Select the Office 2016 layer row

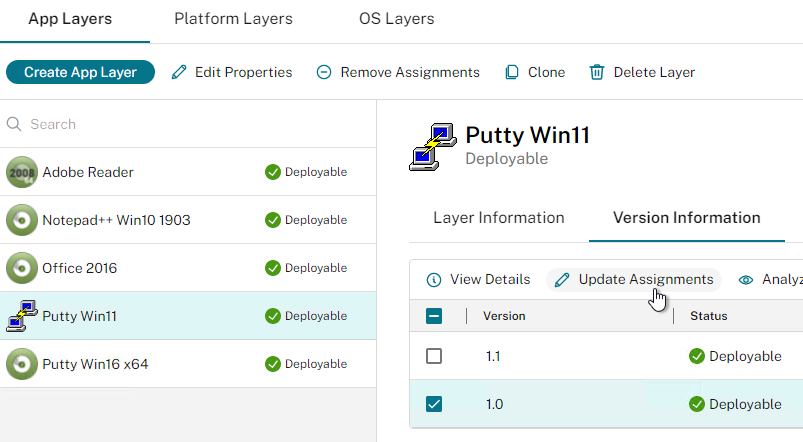coord(188,268)
